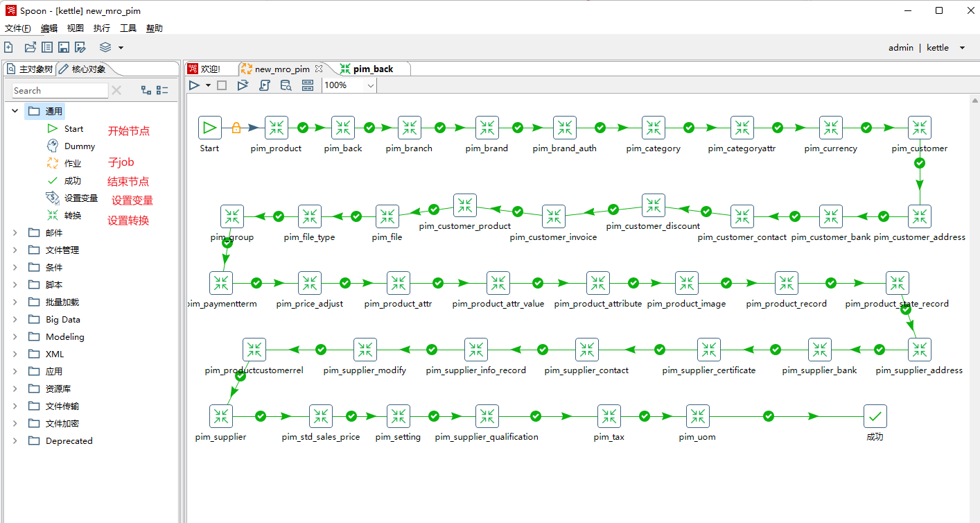Expand the 邮件 folder

pyautogui.click(x=15, y=232)
